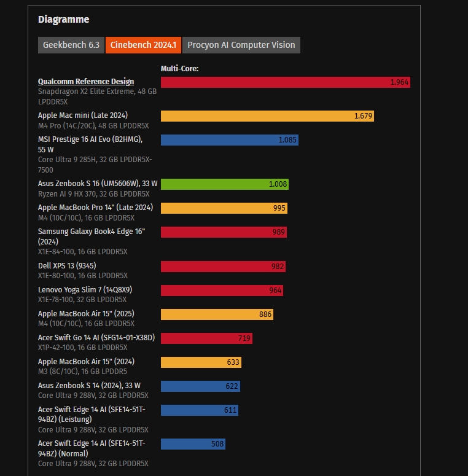The image size is (468, 476).
Task: Select the orange bar with score 995
Action: (224, 208)
